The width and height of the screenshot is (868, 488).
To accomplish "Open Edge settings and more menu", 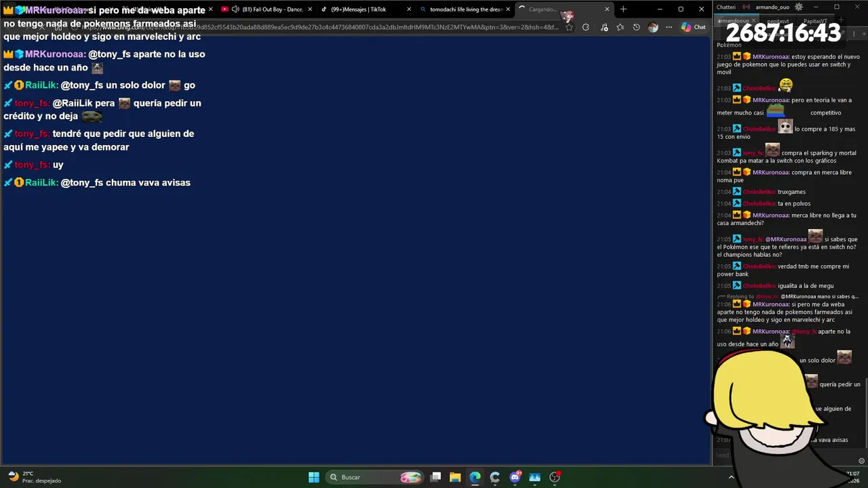I will click(x=669, y=27).
